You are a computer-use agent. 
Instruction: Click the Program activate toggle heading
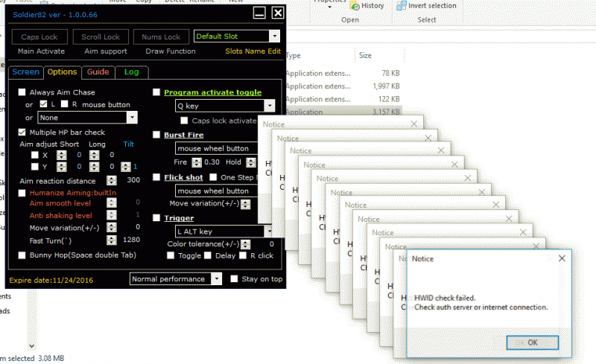click(213, 92)
